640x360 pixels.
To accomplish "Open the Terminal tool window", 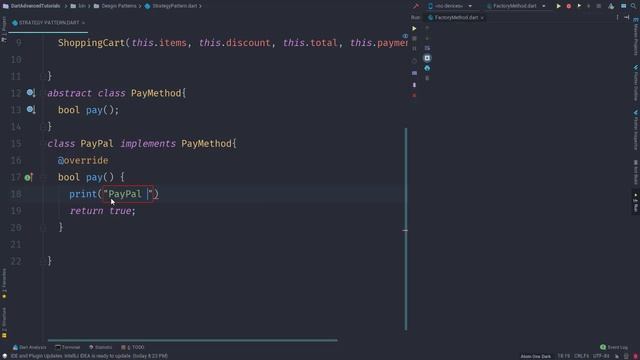I will [x=68, y=347].
